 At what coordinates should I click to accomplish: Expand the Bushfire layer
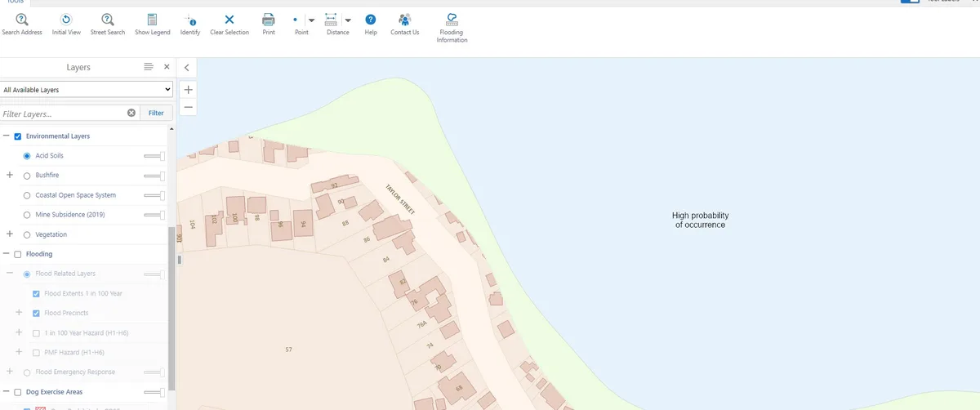pyautogui.click(x=10, y=176)
